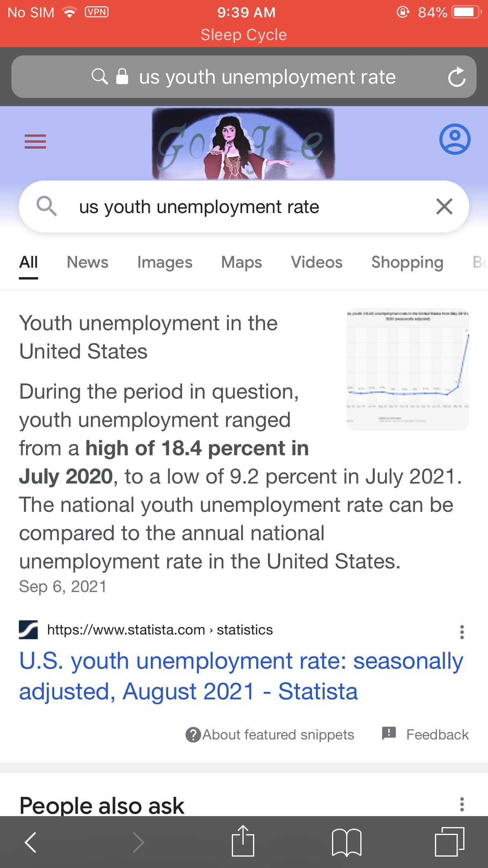
Task: Clear the search query with X
Action: point(444,206)
